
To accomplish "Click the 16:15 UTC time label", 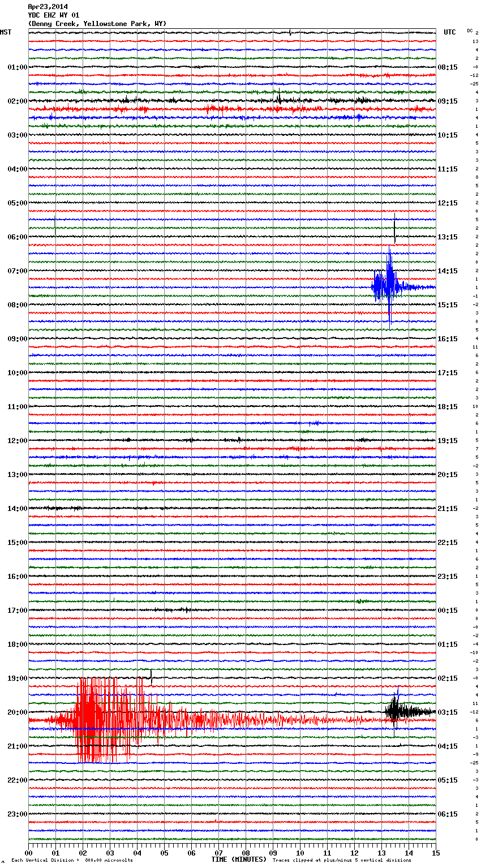I will click(448, 339).
